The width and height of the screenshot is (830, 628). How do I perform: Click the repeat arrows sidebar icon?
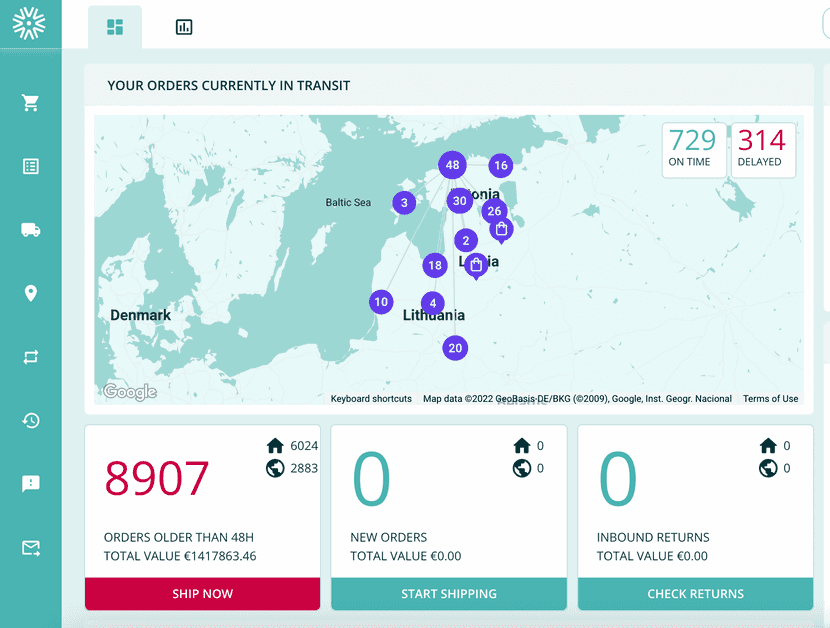(x=31, y=357)
